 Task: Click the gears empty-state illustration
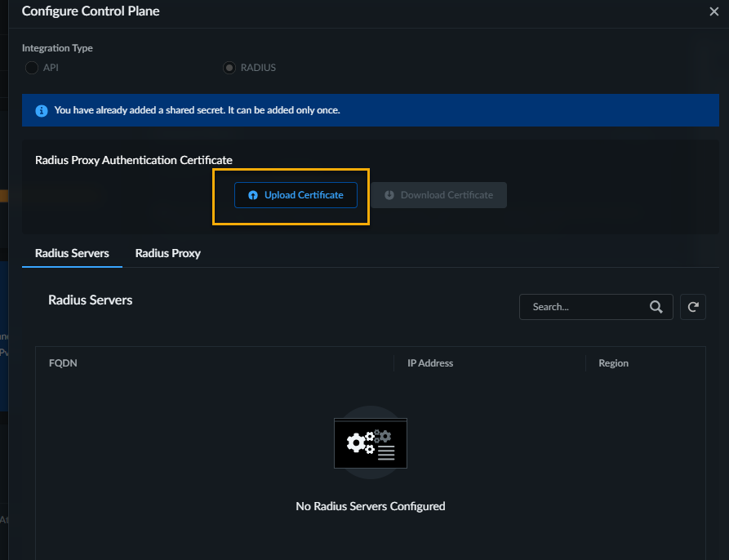click(x=371, y=443)
